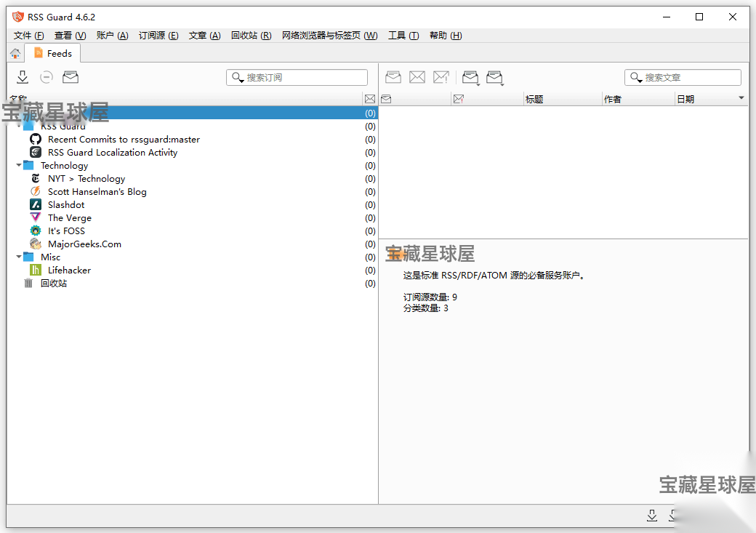Mark all feeds read via envelope icon
The height and width of the screenshot is (533, 756).
(x=71, y=77)
